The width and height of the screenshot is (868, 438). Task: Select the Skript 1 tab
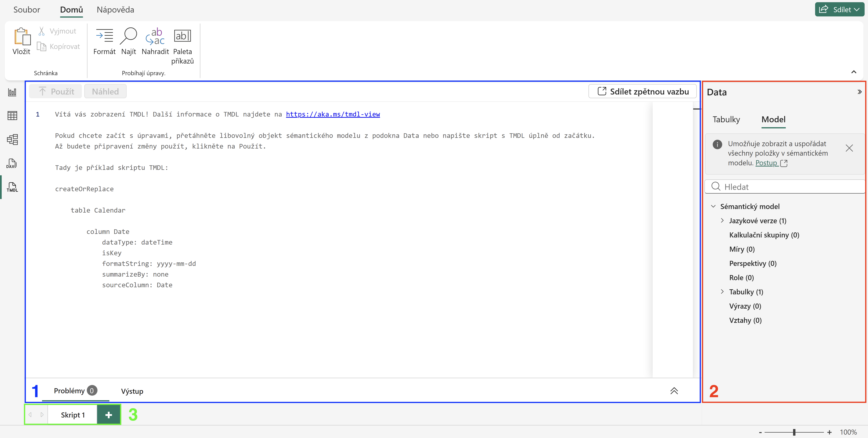coord(73,415)
